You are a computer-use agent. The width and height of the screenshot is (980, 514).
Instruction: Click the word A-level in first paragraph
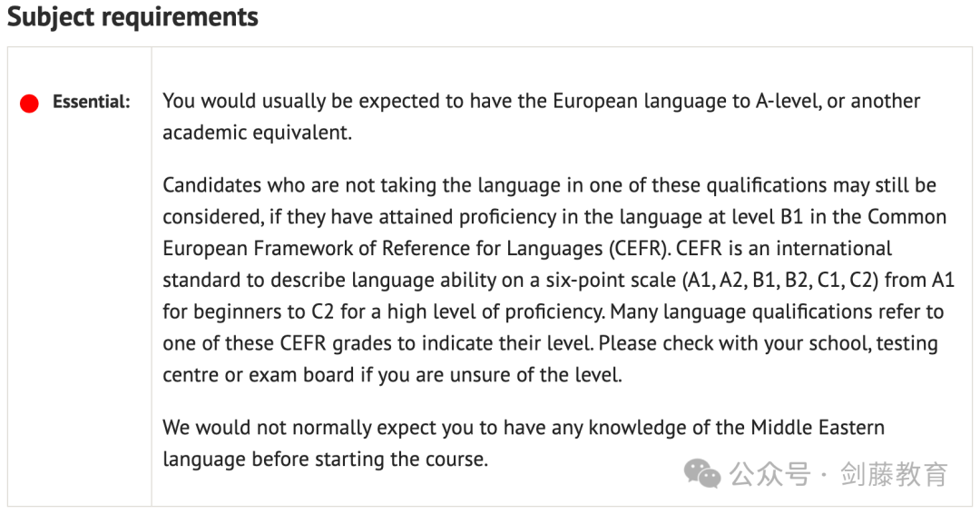coord(787,101)
